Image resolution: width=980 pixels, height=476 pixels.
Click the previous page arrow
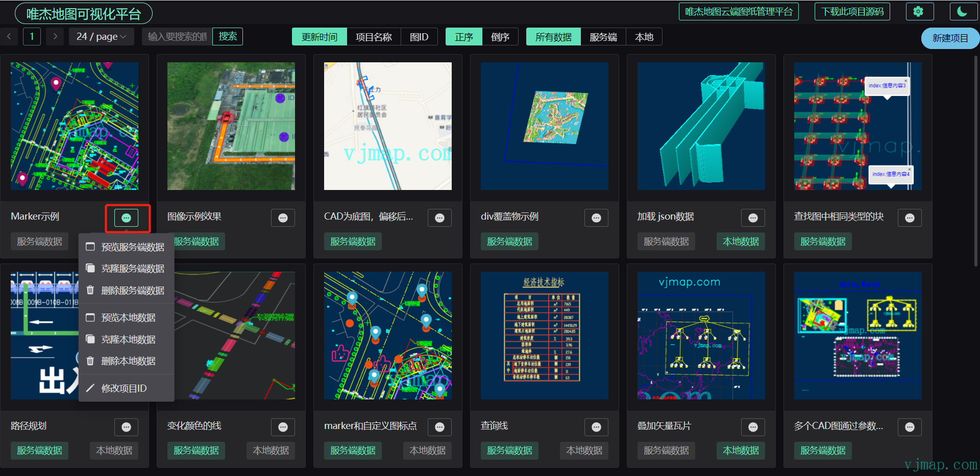[9, 36]
